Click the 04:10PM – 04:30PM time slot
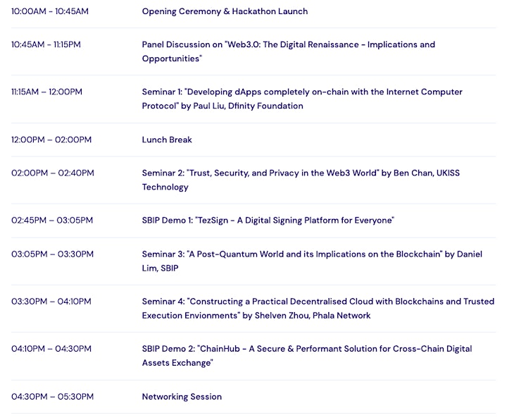507x420 pixels. point(51,349)
